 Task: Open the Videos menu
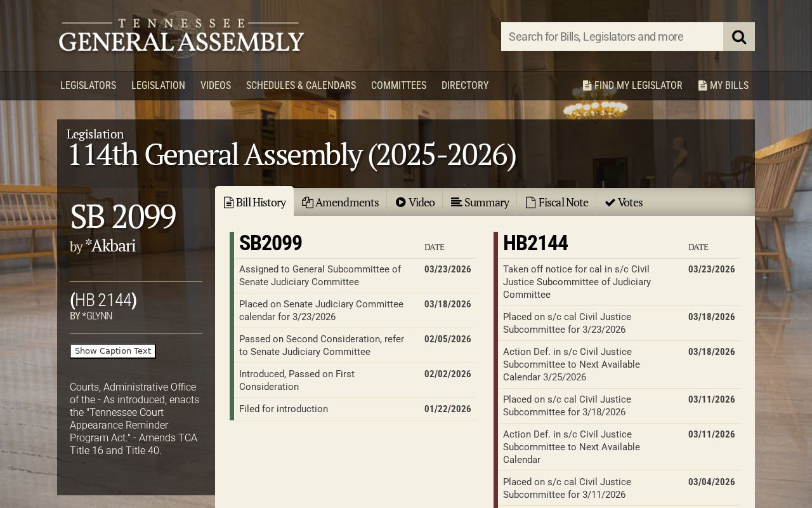(216, 85)
